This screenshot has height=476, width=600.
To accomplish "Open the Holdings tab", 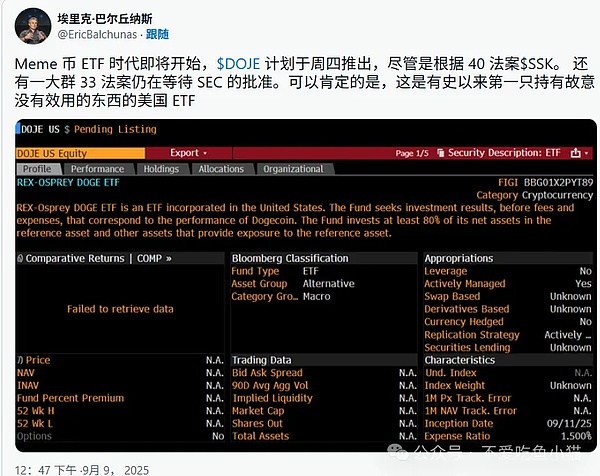I will tap(161, 169).
